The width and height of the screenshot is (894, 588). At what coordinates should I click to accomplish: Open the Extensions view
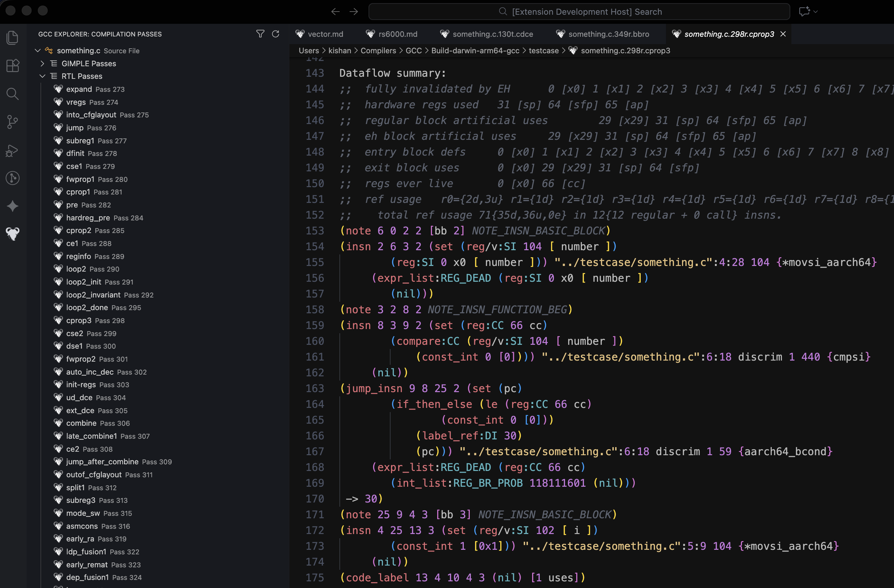point(12,66)
